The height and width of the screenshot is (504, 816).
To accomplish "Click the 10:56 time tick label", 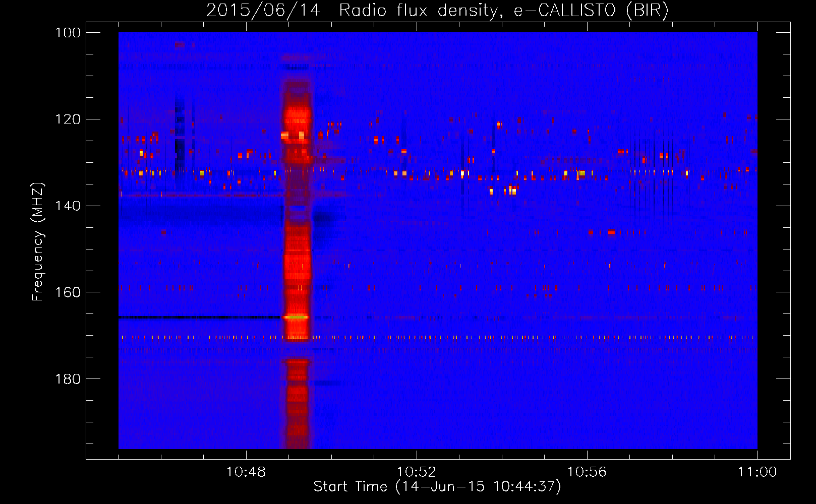I will tap(587, 472).
